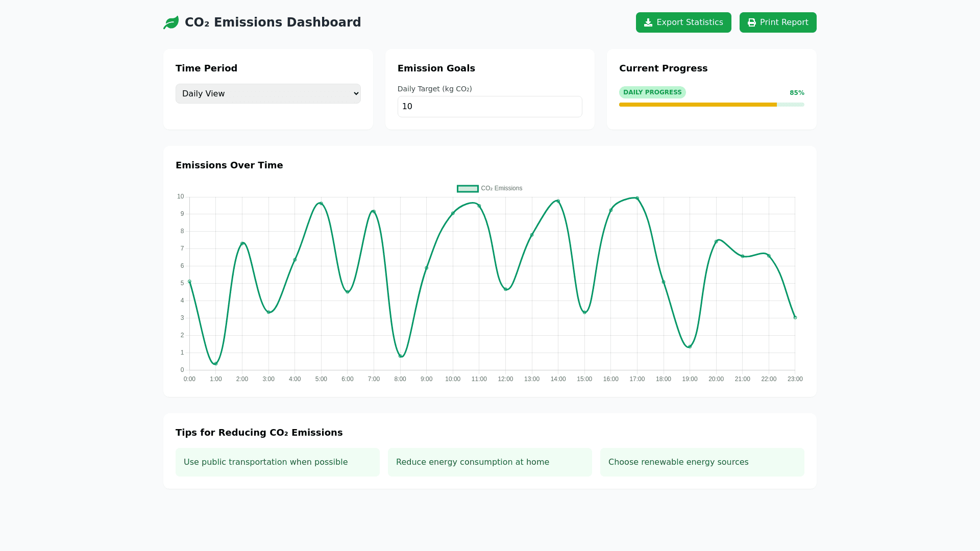The width and height of the screenshot is (980, 551).
Task: Click the chart data point at 19:00
Action: click(x=690, y=347)
